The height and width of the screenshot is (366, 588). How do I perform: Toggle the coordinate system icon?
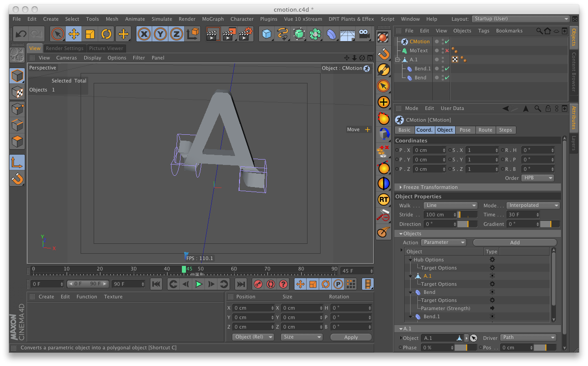tap(193, 34)
